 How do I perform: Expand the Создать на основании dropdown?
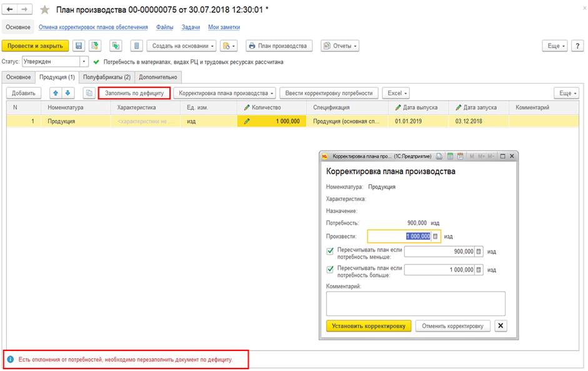(x=181, y=46)
